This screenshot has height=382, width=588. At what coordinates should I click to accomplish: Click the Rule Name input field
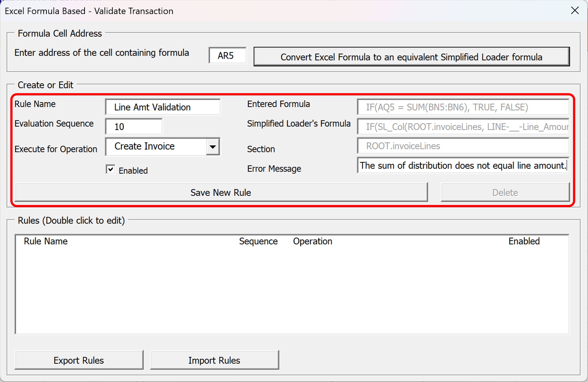[162, 107]
